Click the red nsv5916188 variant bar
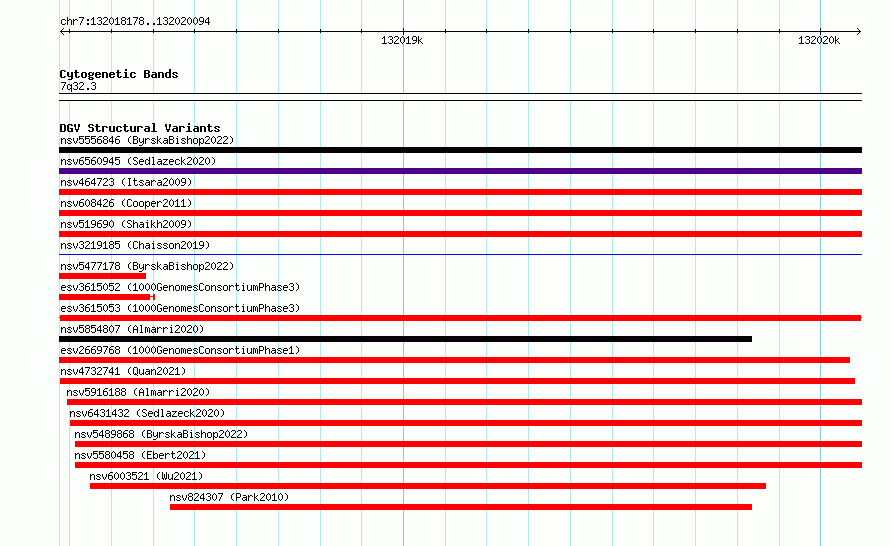Screen dimensions: 890x546 464,402
